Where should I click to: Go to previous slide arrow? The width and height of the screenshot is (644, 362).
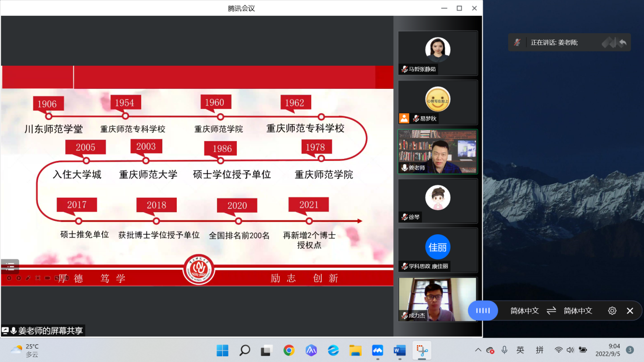point(9,278)
